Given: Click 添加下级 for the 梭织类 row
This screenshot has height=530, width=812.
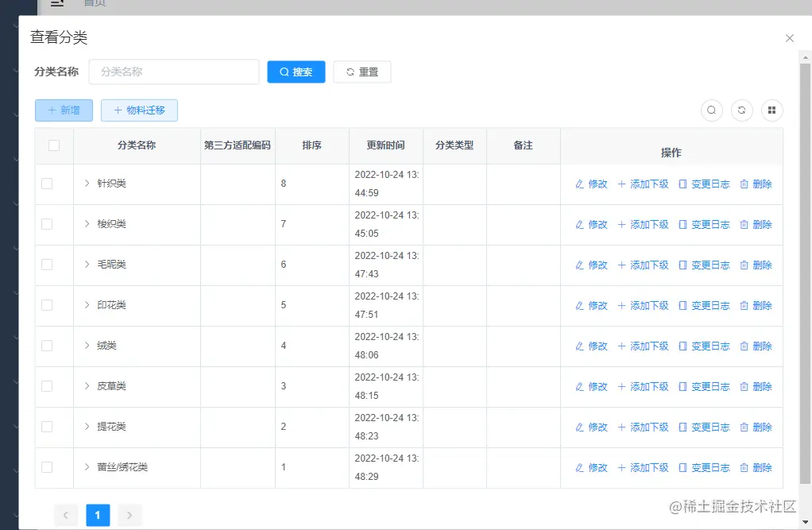Looking at the screenshot, I should (x=643, y=224).
